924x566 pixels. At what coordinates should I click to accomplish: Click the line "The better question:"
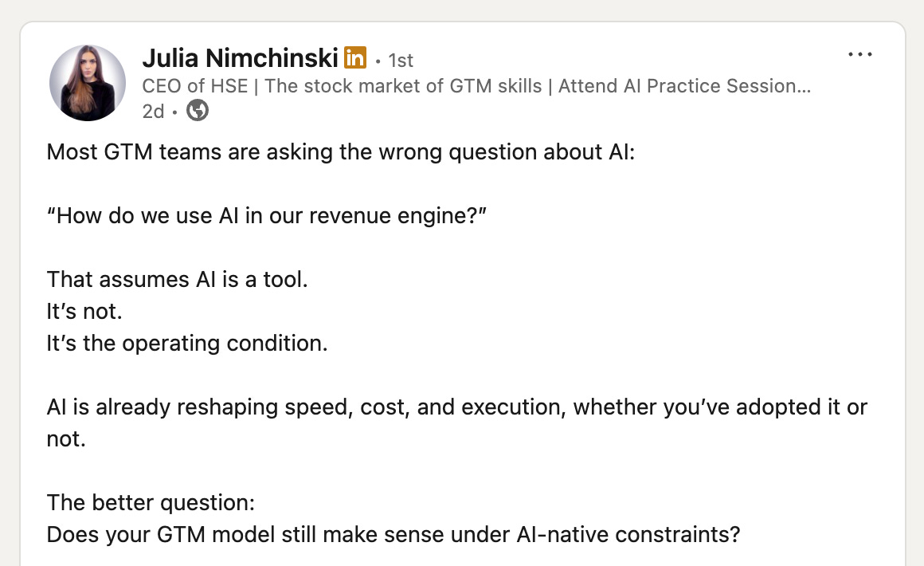151,502
